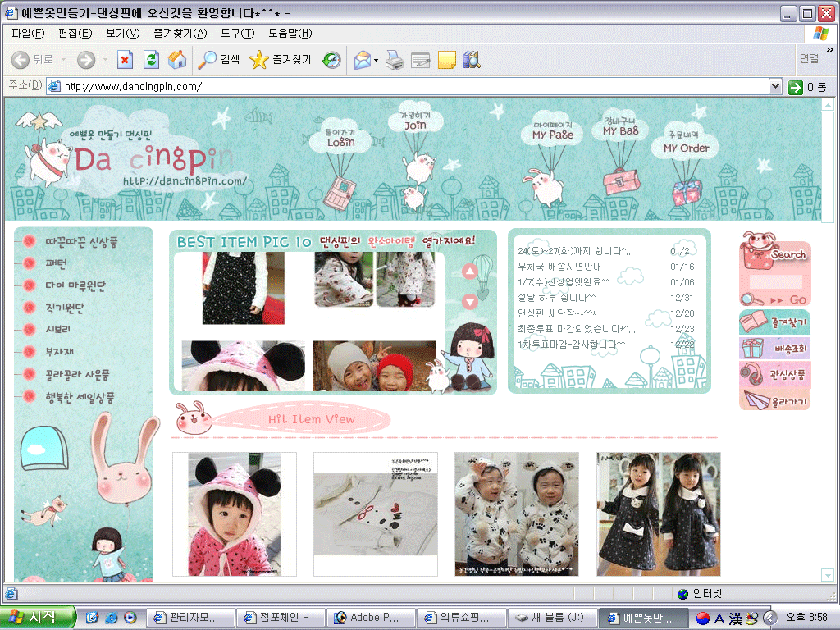This screenshot has height=630, width=840.
Task: Open 직기원단 category
Action: 65,308
